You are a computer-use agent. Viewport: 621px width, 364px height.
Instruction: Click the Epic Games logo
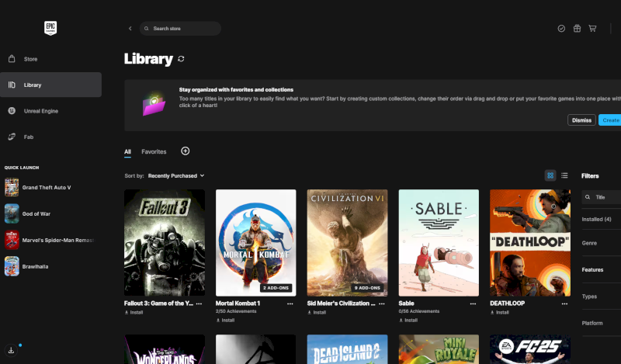[50, 27]
